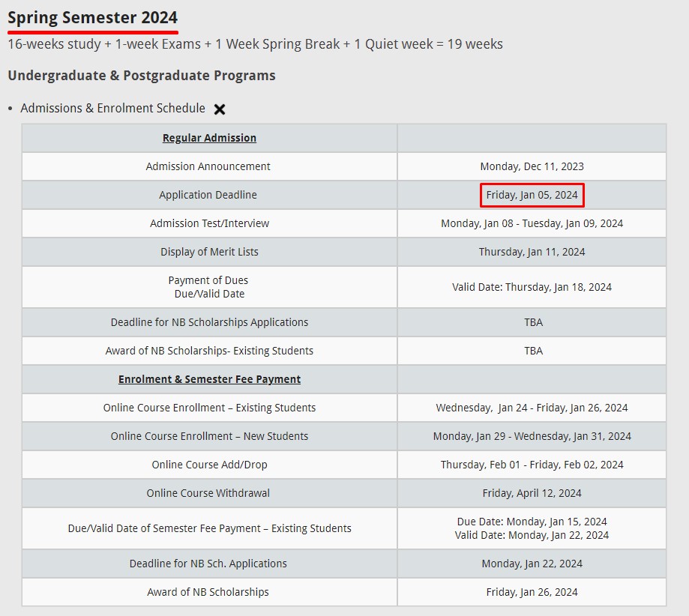This screenshot has height=616, width=689.
Task: Click the Online Course Add/Drop cell
Action: point(209,465)
